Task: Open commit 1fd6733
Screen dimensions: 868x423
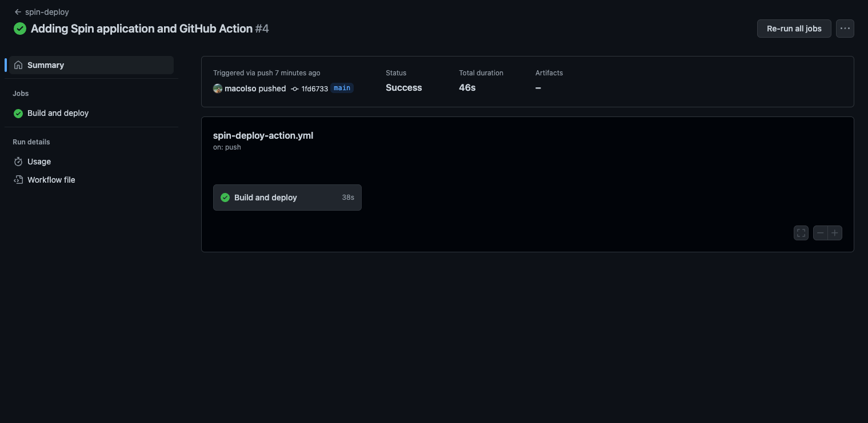Action: [x=315, y=89]
